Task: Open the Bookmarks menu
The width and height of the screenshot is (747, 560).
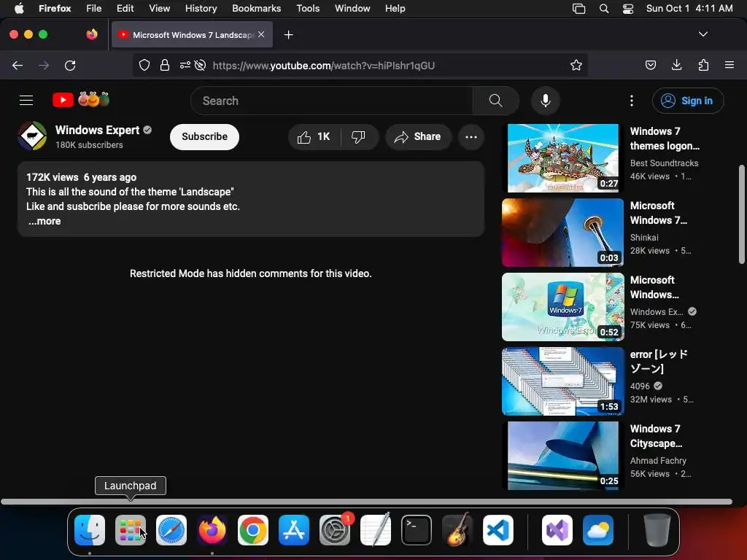Action: [256, 9]
